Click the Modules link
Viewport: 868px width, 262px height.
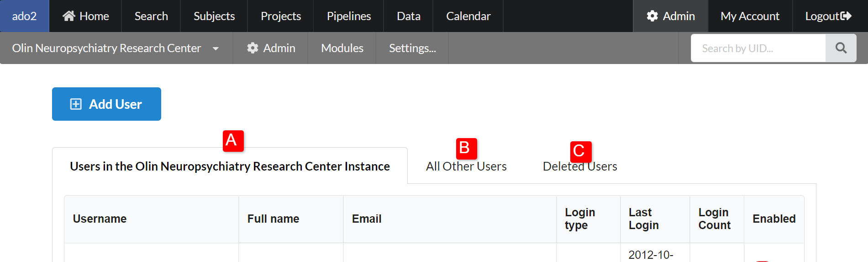click(342, 48)
